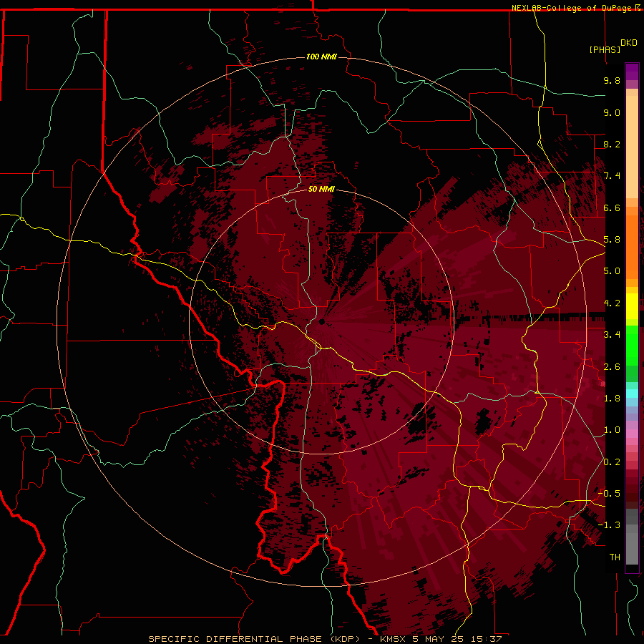This screenshot has height=644, width=644.
Task: Click the 2.6 scale value
Action: (x=612, y=367)
